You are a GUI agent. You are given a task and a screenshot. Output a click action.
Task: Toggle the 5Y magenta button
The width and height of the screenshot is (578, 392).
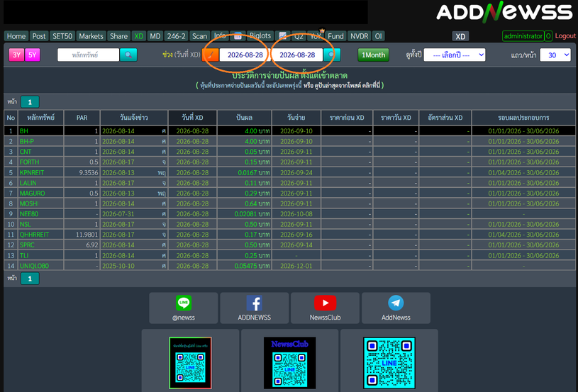(x=33, y=55)
